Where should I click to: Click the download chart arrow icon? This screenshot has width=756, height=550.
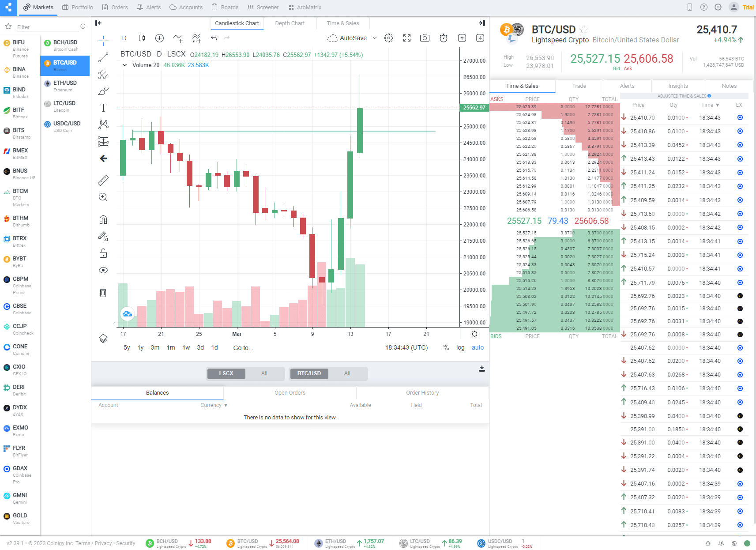click(480, 38)
